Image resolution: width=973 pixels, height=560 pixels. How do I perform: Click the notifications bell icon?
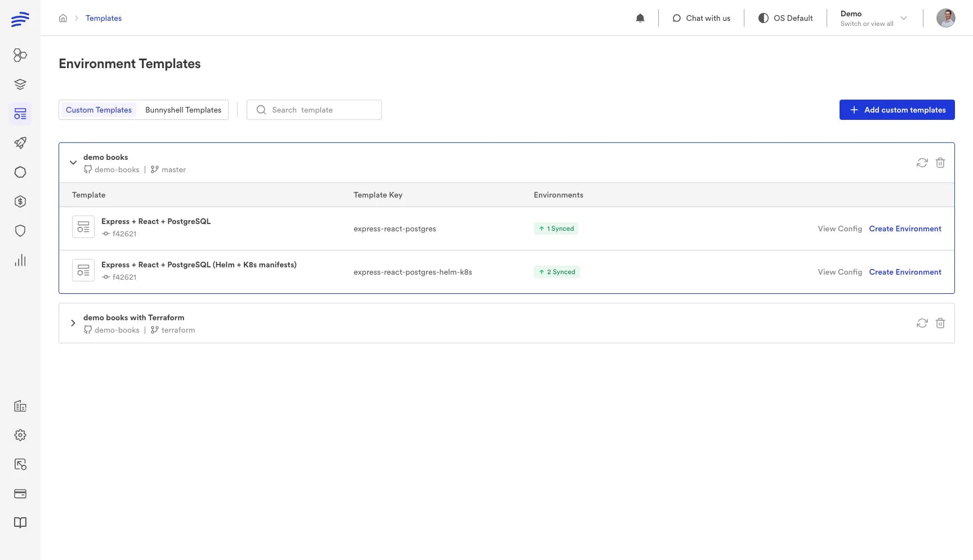(640, 18)
